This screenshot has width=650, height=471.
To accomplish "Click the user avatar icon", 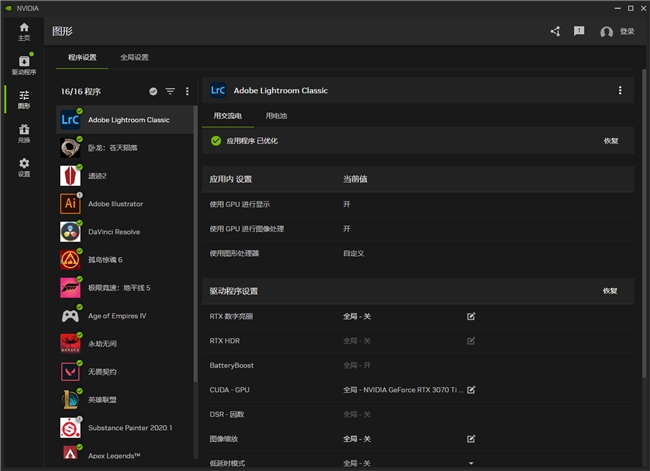I will 606,32.
